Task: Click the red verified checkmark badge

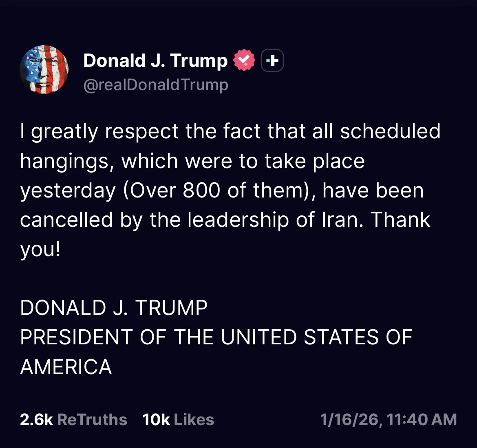Action: (244, 61)
